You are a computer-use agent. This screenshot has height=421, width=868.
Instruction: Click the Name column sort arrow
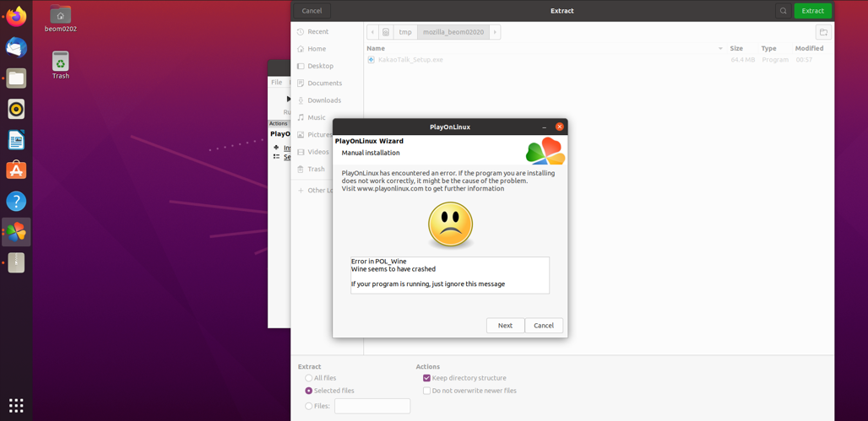(720, 49)
